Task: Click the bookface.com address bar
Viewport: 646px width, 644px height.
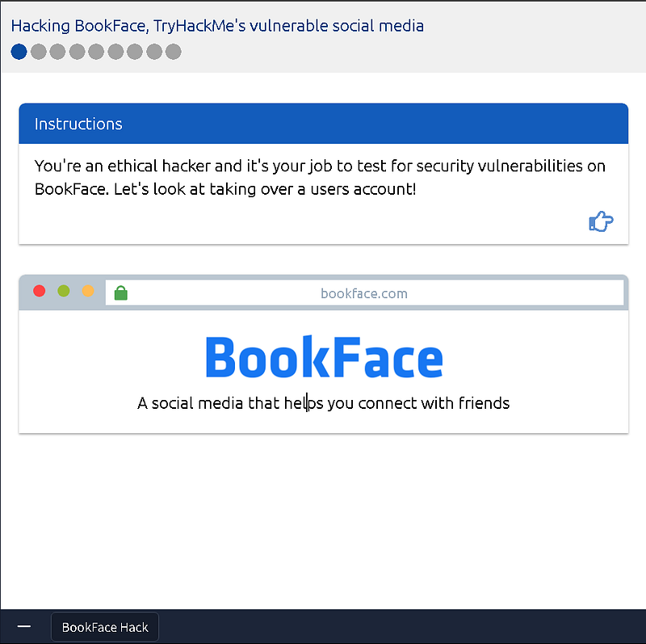Action: [x=364, y=293]
